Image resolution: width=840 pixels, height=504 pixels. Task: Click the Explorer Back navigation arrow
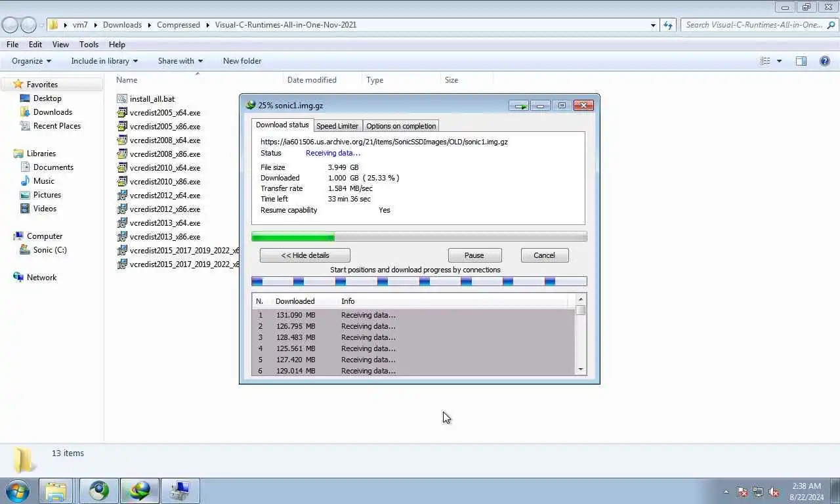(x=10, y=25)
